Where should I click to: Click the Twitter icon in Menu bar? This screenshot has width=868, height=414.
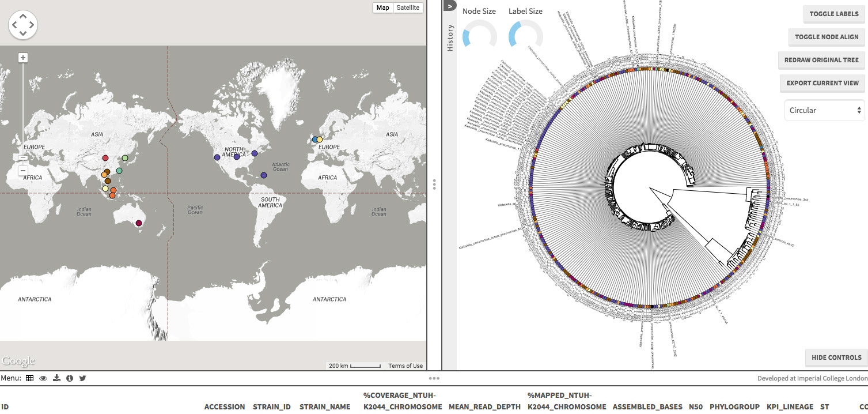[82, 378]
